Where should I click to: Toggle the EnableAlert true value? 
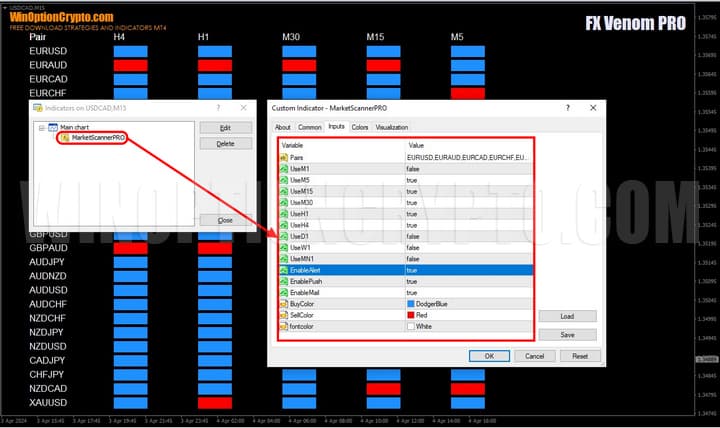point(469,270)
